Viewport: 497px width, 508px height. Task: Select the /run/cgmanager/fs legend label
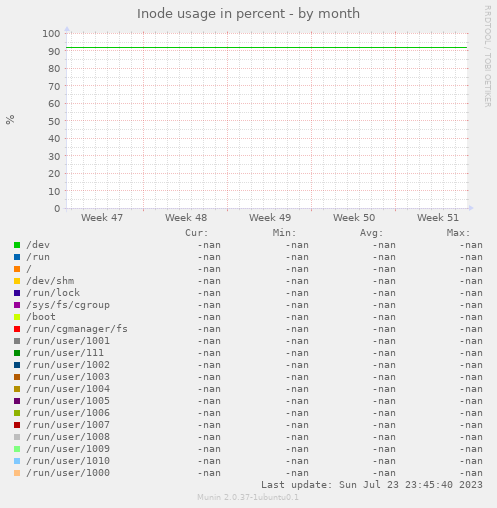tap(77, 329)
